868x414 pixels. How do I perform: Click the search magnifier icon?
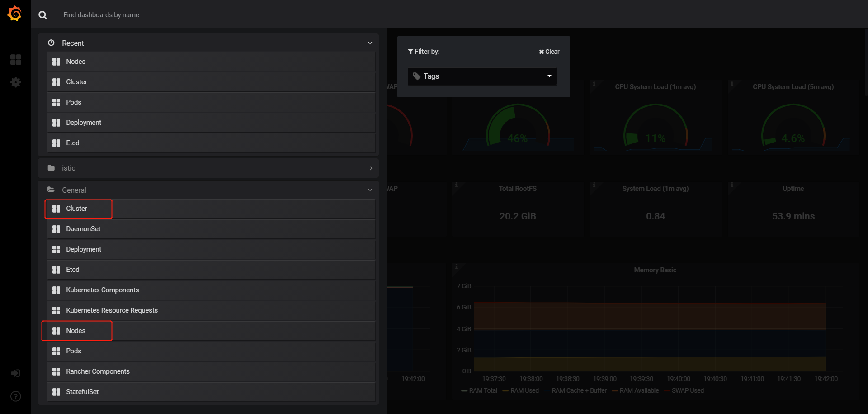43,15
